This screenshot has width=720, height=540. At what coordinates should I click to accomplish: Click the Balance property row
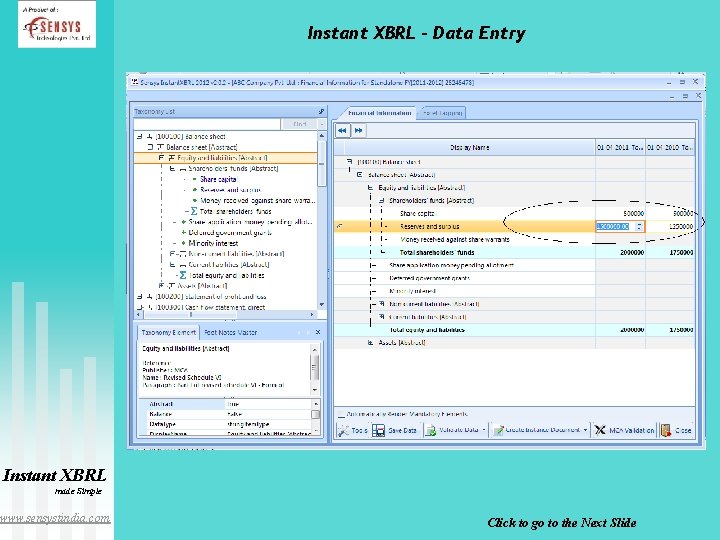[225, 414]
